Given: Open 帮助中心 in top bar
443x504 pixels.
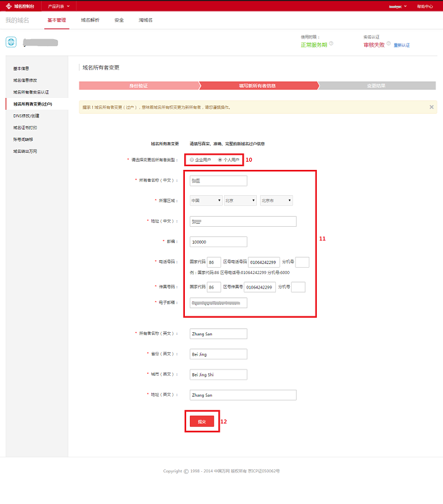Looking at the screenshot, I should coord(425,6).
